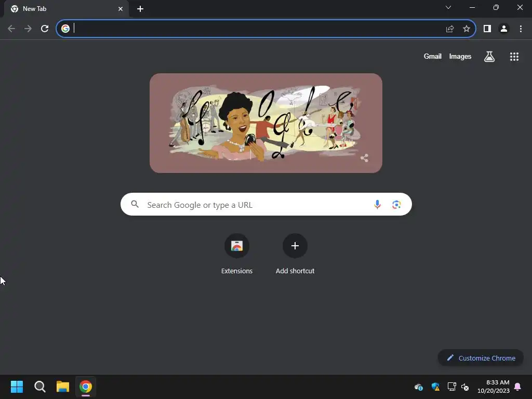Click the muted volume tray icon

(465, 387)
